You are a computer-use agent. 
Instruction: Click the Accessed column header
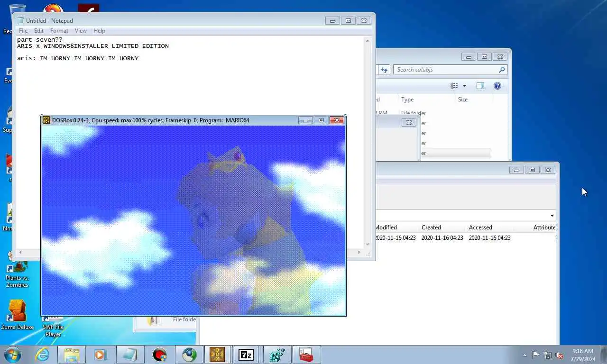tap(481, 227)
